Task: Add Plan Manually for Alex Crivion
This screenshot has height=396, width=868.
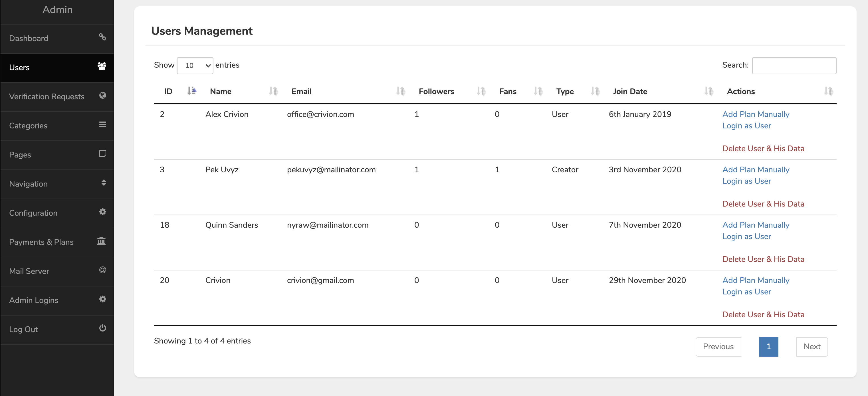Action: (756, 114)
